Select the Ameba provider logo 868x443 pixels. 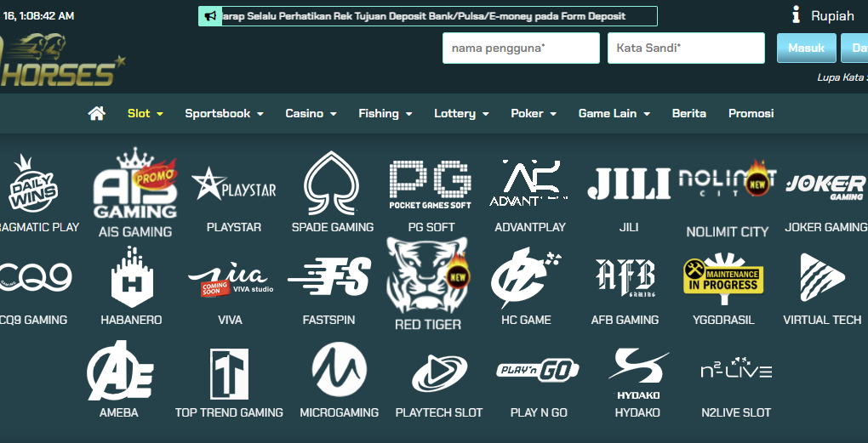click(119, 371)
